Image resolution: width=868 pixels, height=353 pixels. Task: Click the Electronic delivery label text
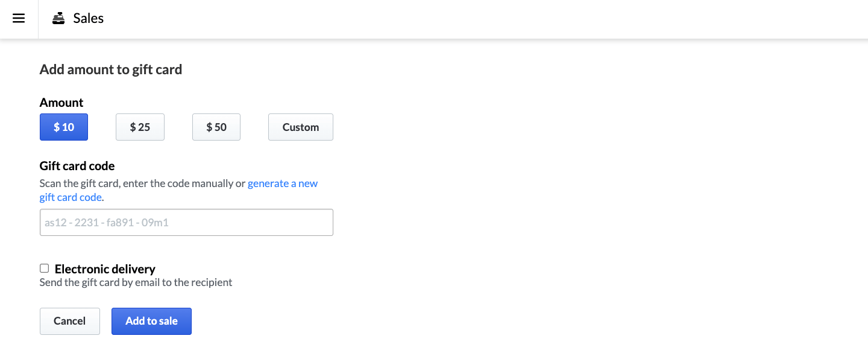105,269
